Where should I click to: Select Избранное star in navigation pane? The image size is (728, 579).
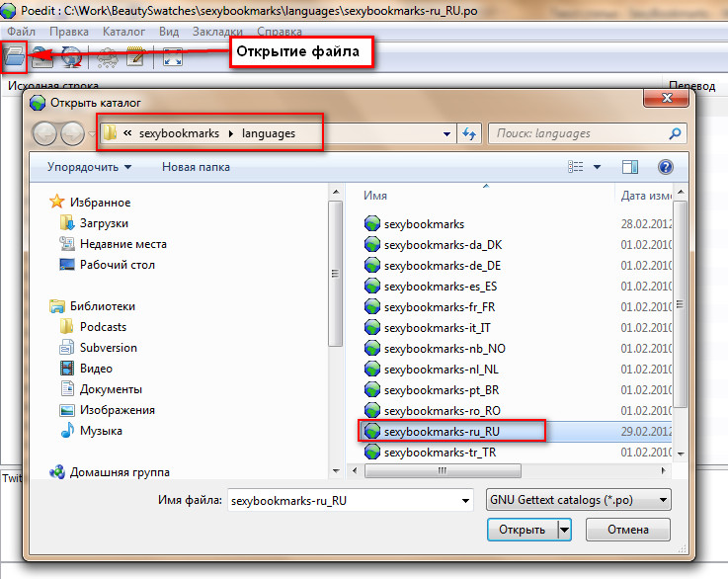(90, 203)
